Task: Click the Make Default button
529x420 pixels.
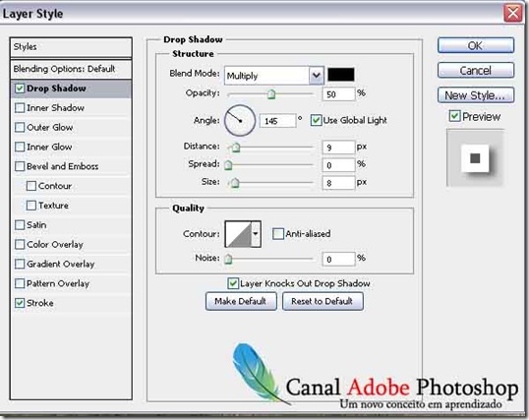Action: pyautogui.click(x=241, y=301)
